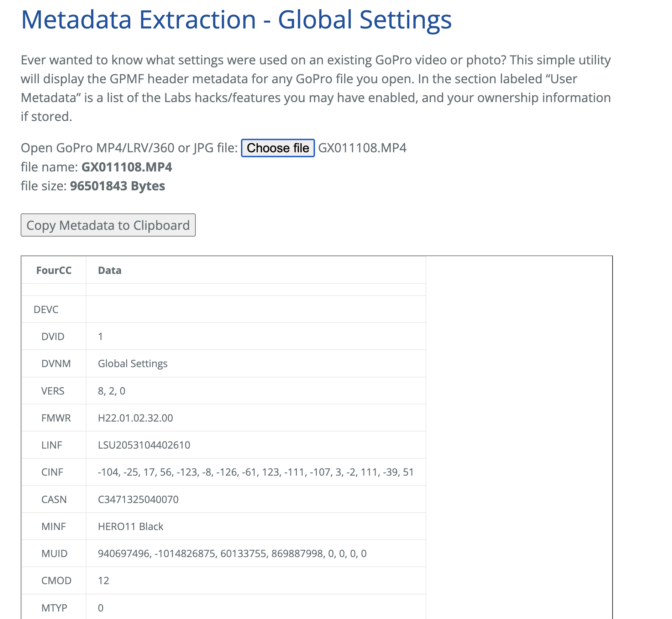672x619 pixels.
Task: Click the CMOD value 12
Action: (x=103, y=581)
